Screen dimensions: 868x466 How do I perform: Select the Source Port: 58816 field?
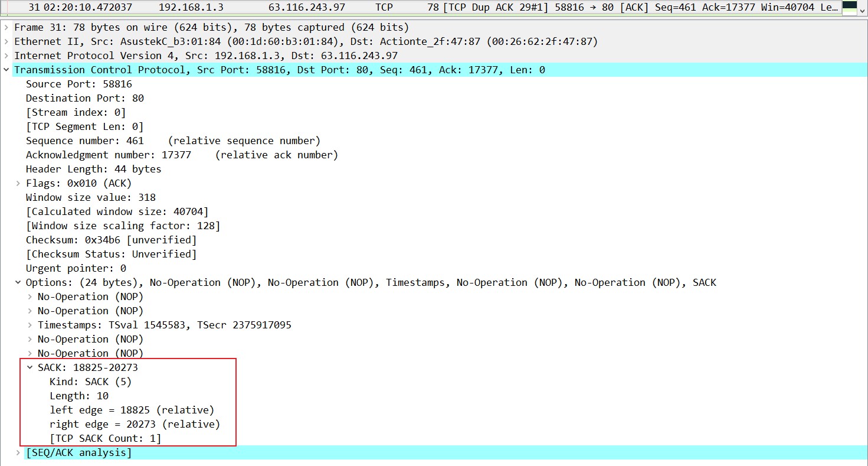tap(79, 84)
